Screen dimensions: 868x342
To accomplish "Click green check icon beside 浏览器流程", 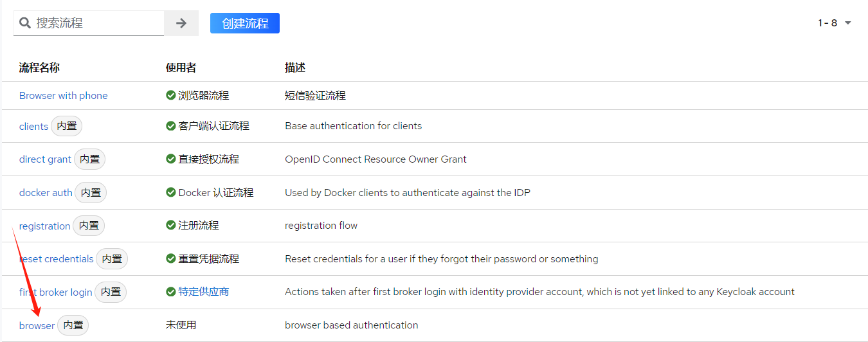I will (x=171, y=95).
